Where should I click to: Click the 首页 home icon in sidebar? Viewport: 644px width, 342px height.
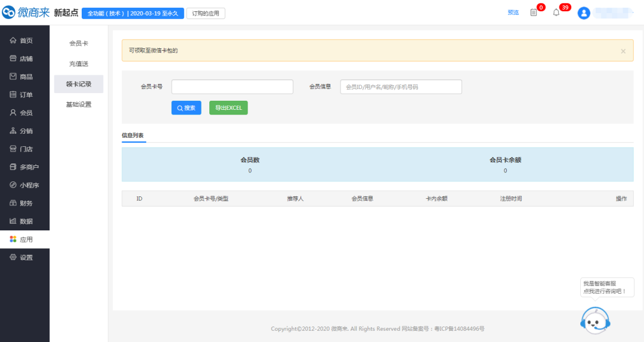click(x=13, y=41)
